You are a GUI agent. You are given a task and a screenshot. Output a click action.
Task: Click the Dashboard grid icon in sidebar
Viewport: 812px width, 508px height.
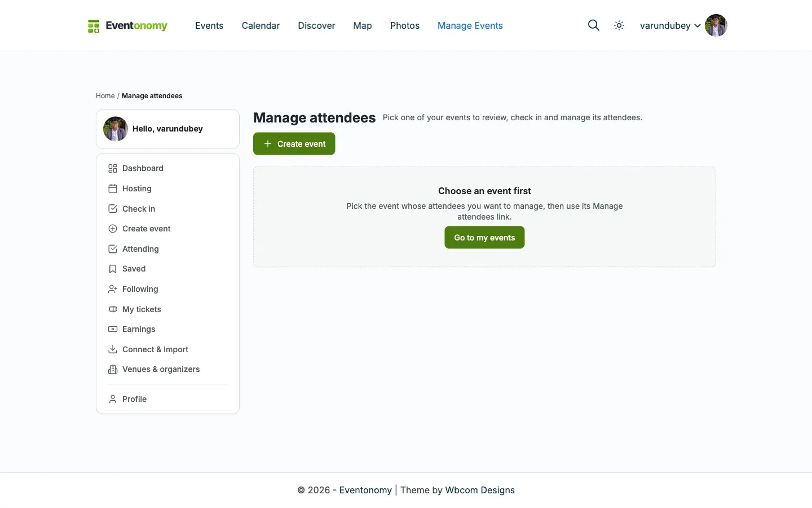(x=113, y=168)
